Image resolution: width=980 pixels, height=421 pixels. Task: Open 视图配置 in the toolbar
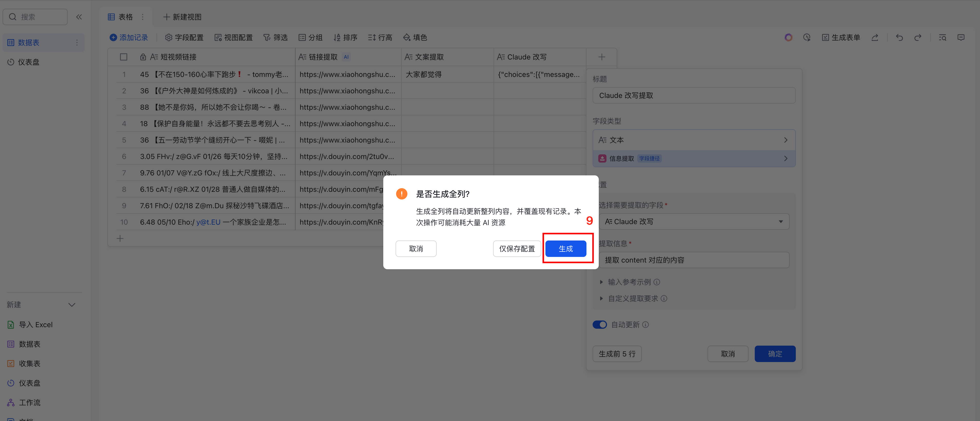(234, 37)
